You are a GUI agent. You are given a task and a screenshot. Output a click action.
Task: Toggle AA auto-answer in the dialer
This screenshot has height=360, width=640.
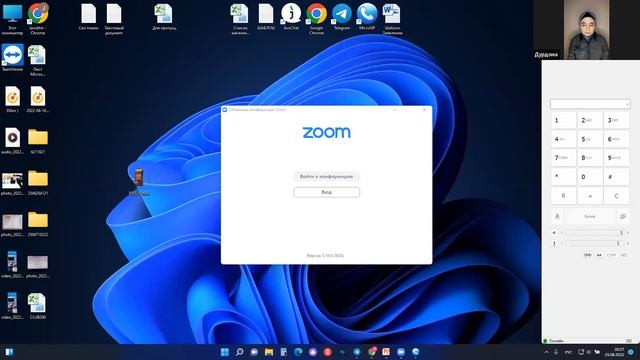599,255
